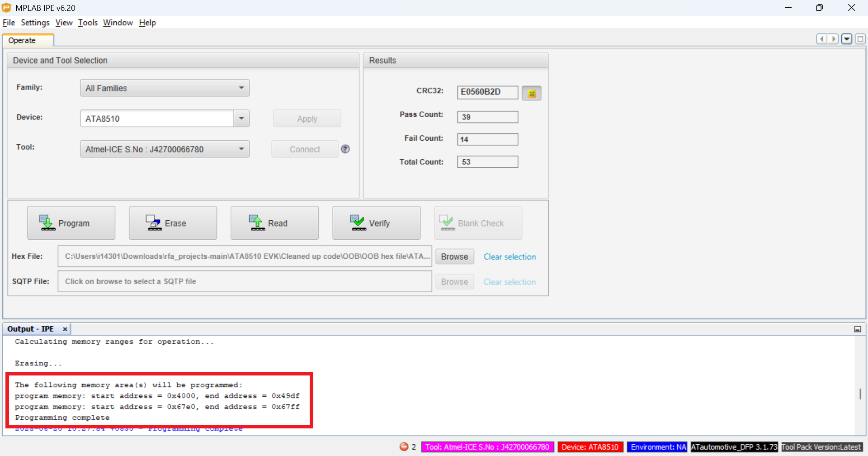Open the File menu
Image resolution: width=868 pixels, height=456 pixels.
(x=9, y=23)
